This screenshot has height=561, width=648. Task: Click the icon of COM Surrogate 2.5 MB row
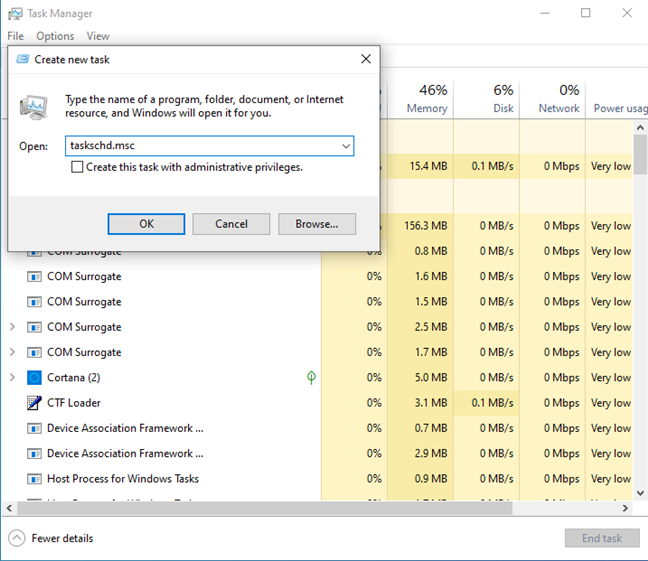click(34, 327)
